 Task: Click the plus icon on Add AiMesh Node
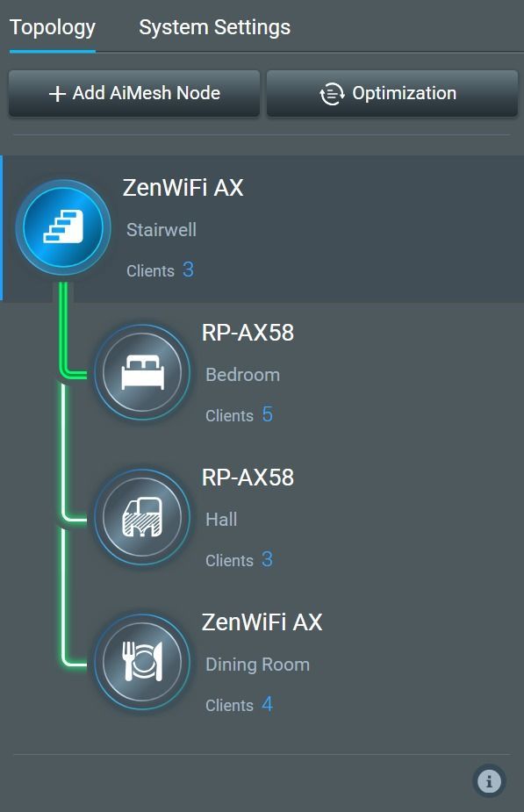click(x=57, y=94)
